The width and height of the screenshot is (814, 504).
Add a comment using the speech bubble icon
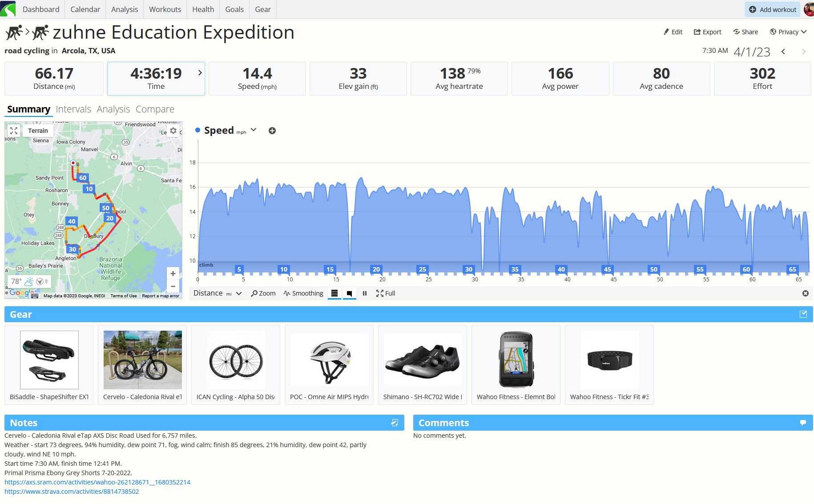pos(803,423)
